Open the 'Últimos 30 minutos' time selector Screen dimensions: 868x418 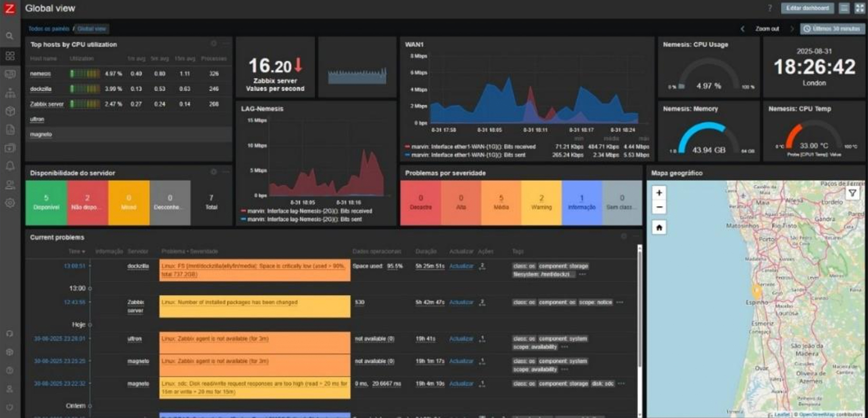click(x=832, y=29)
